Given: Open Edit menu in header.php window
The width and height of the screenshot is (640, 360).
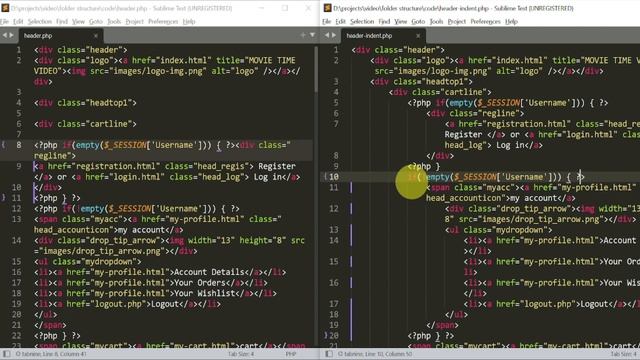Looking at the screenshot, I should click(18, 22).
